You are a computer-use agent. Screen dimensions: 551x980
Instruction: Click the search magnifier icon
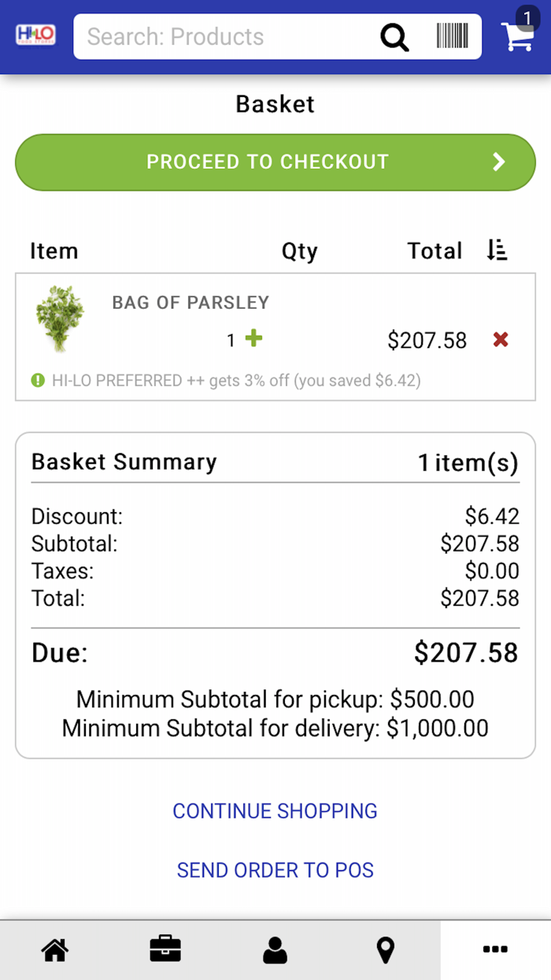[x=394, y=36]
